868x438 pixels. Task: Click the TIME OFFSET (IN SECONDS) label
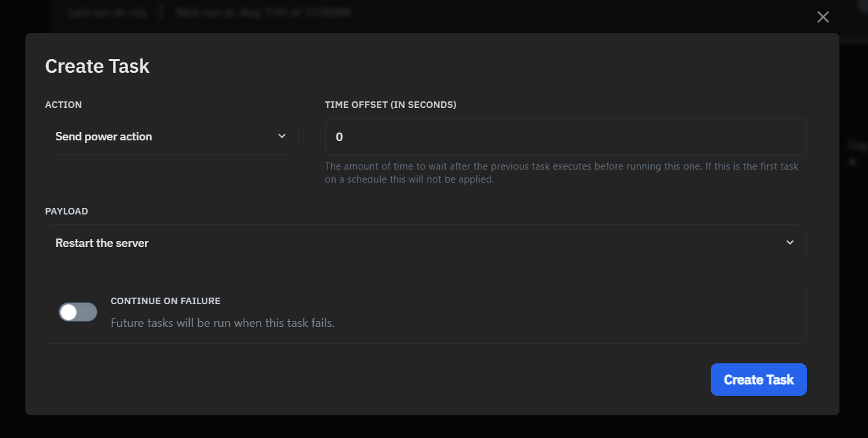pos(390,105)
